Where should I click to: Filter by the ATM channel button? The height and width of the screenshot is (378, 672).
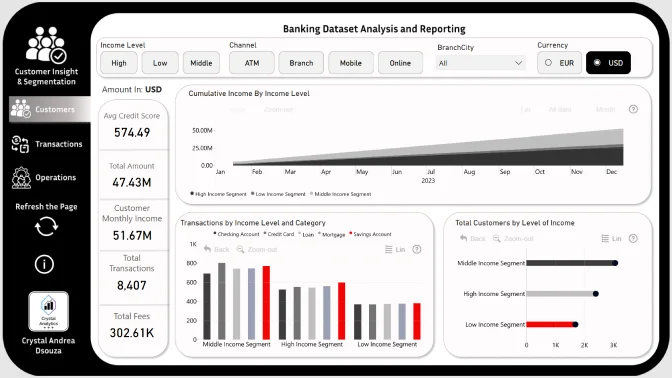tap(252, 63)
